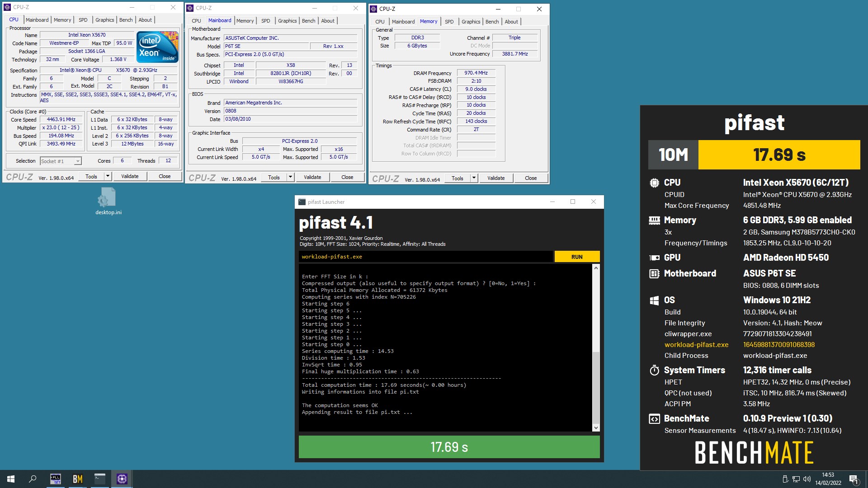Click the network tray icon
The width and height of the screenshot is (868, 488).
coord(796,479)
